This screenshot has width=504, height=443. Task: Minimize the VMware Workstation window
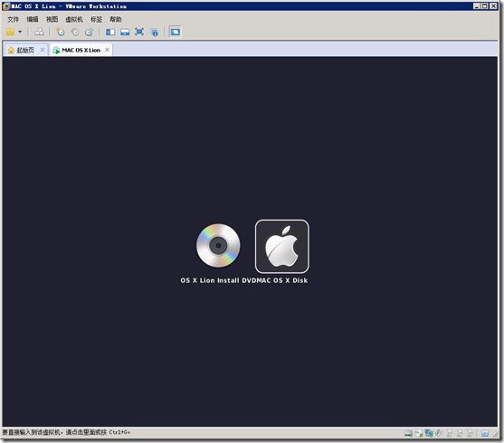[477, 6]
